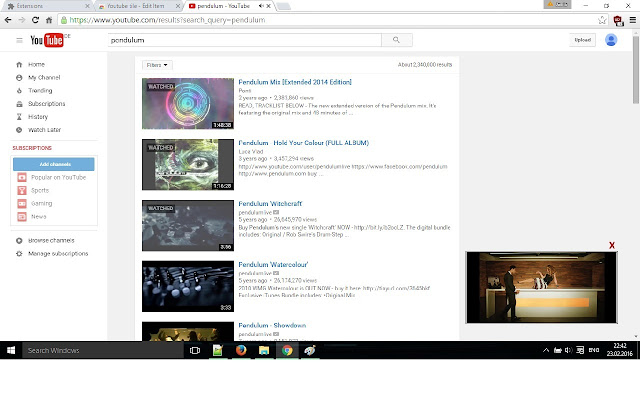The width and height of the screenshot is (640, 400).
Task: Click the News channel icon
Action: coord(22,217)
